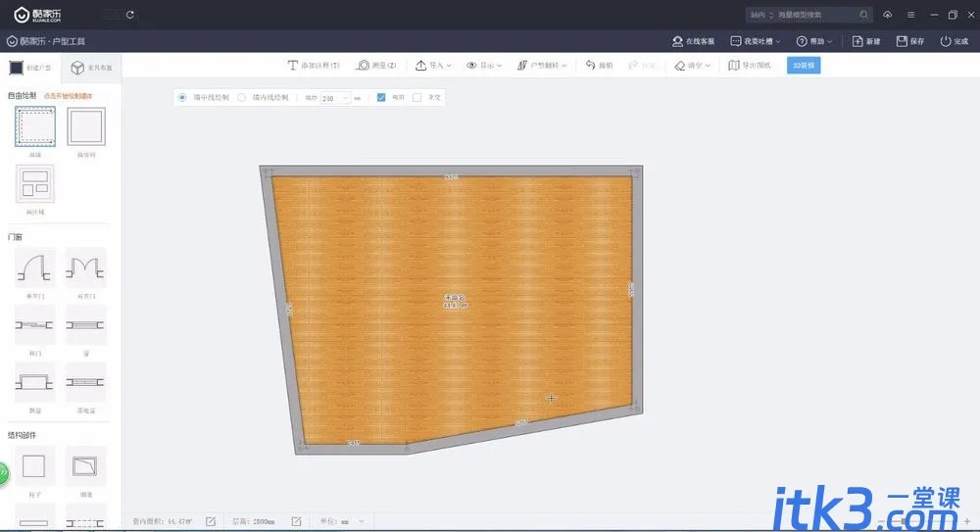Contact online customer service

click(693, 41)
